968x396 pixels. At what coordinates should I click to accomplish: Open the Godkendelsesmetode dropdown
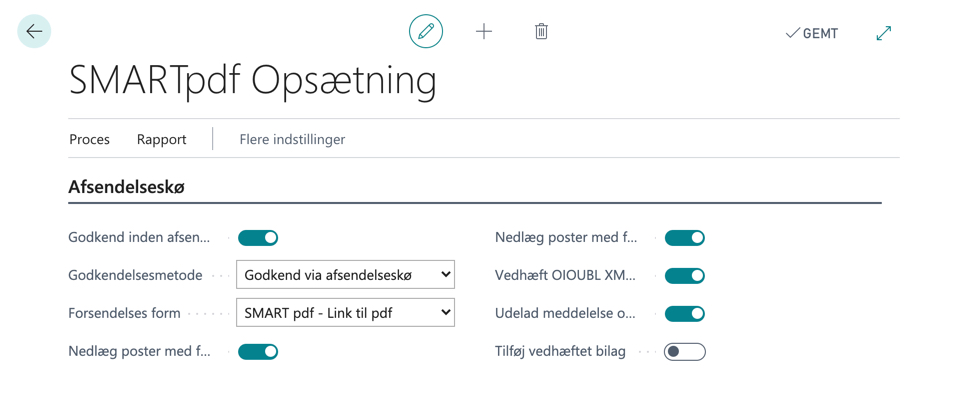346,275
